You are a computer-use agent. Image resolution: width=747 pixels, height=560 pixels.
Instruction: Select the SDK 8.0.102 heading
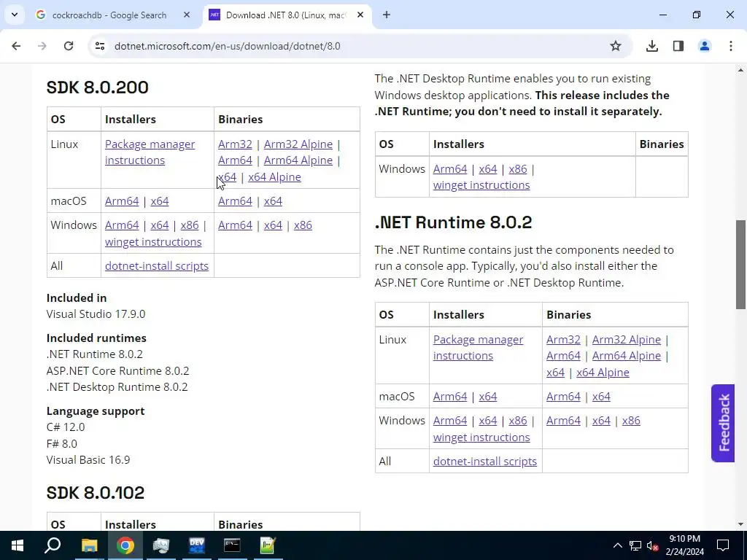tap(96, 493)
